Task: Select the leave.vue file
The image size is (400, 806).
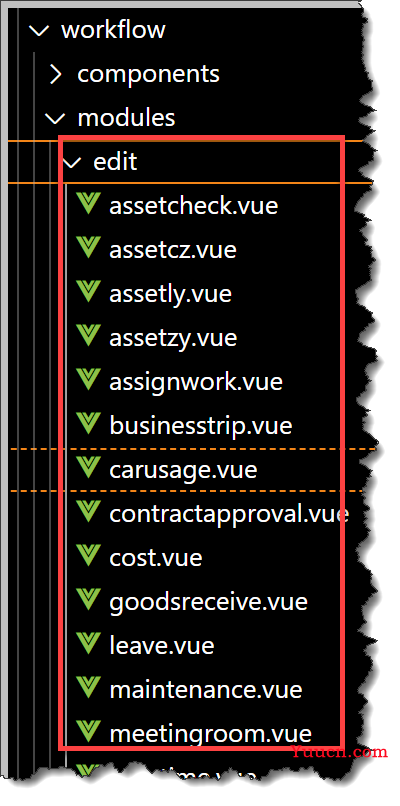Action: [161, 645]
